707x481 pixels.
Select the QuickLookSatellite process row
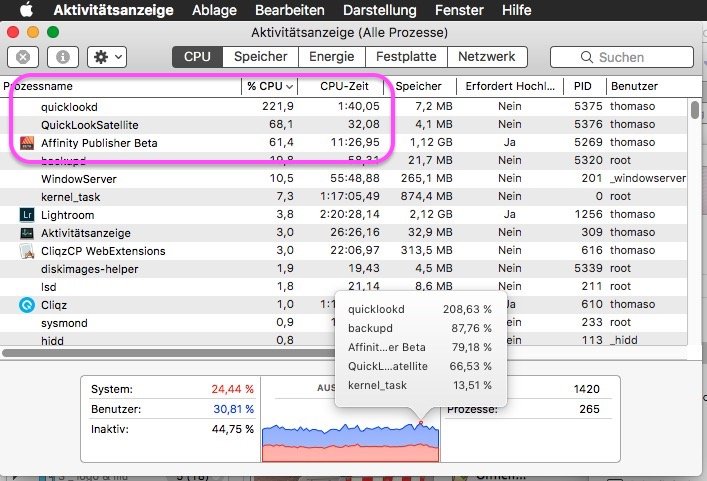pos(344,125)
